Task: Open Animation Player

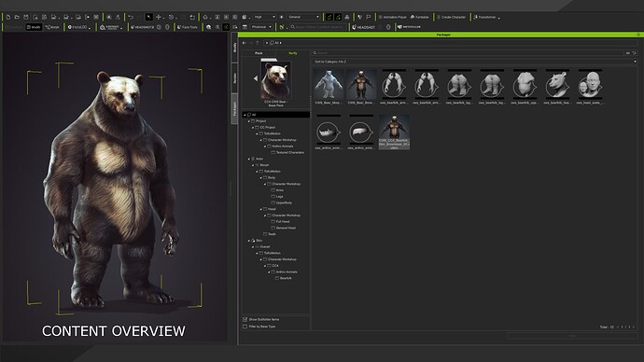Action: click(x=392, y=17)
